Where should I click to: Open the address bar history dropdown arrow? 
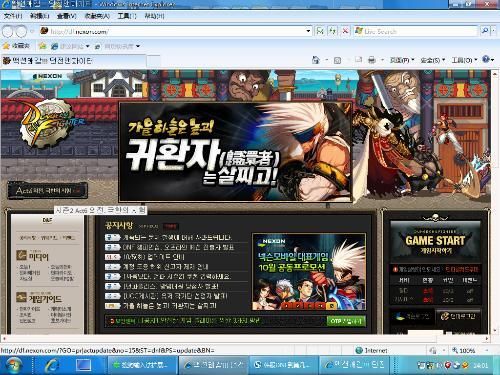click(x=308, y=31)
